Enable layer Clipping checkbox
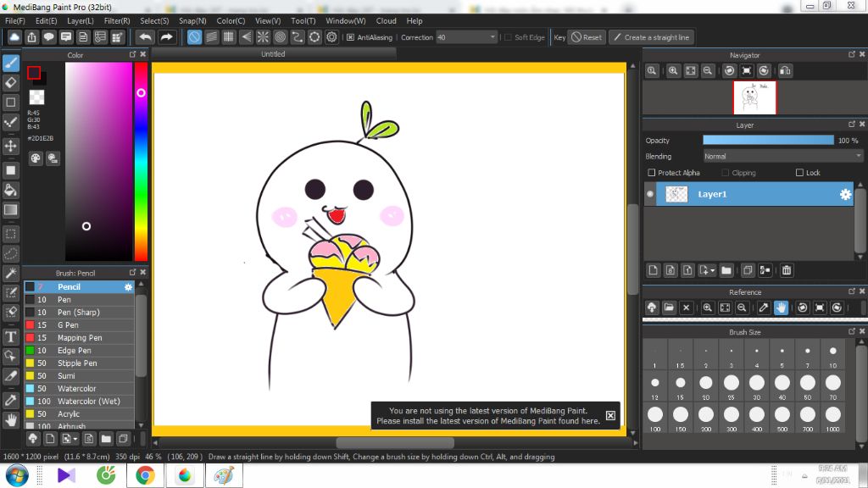Viewport: 868px width, 488px height. click(726, 173)
